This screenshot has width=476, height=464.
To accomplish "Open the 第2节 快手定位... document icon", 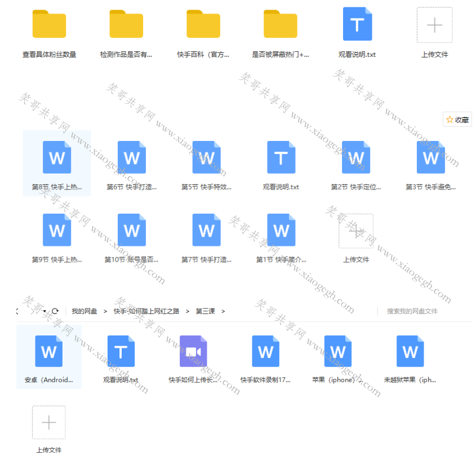I will 356,157.
